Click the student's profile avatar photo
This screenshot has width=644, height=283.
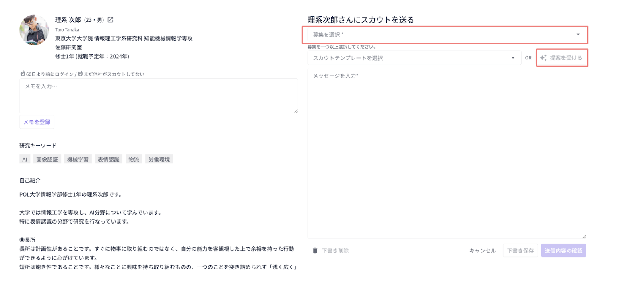click(x=34, y=30)
